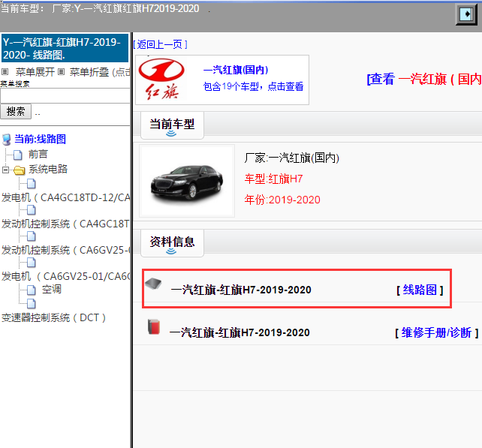Image resolution: width=482 pixels, height=448 pixels.
Task: Open 发电机 (CA6GV25-01/CA6 tree entry
Action: pyautogui.click(x=66, y=277)
